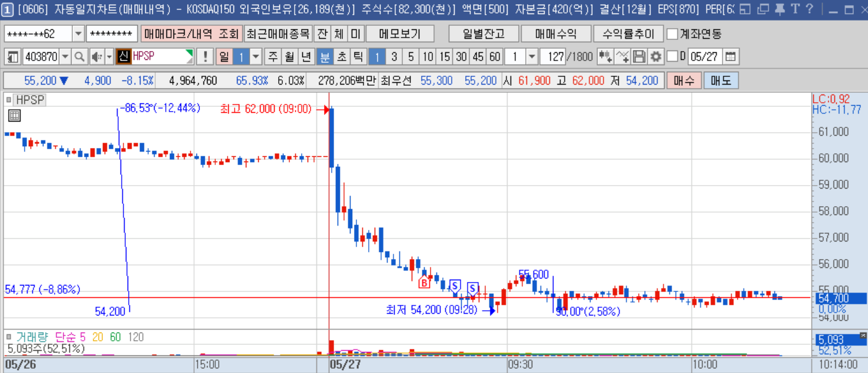Click the side panel toggle icon beside code 403870

click(12, 57)
